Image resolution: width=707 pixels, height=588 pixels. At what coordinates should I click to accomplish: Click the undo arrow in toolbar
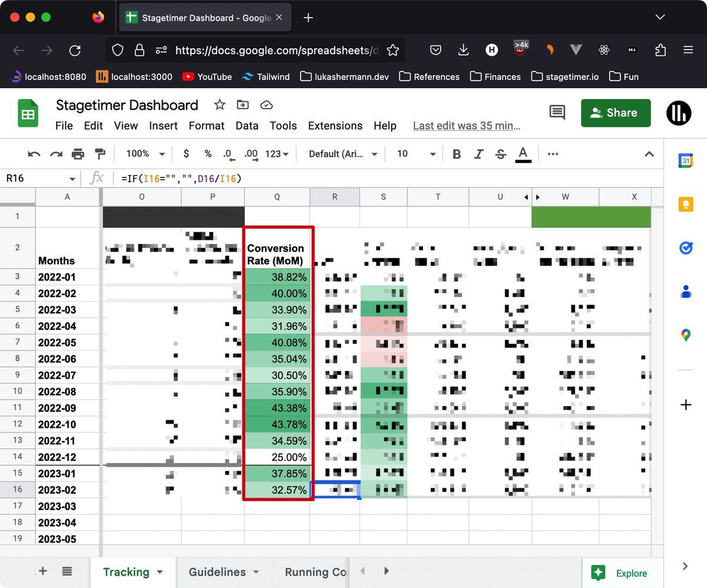click(34, 154)
